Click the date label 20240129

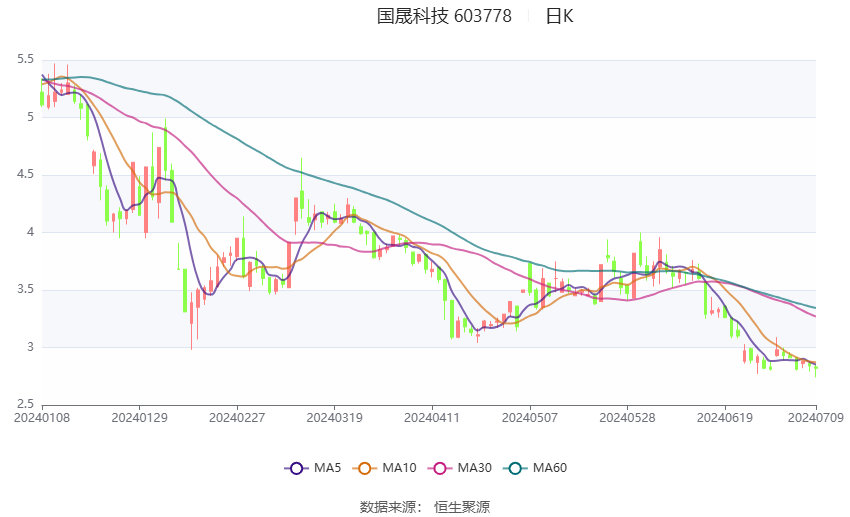(x=139, y=418)
